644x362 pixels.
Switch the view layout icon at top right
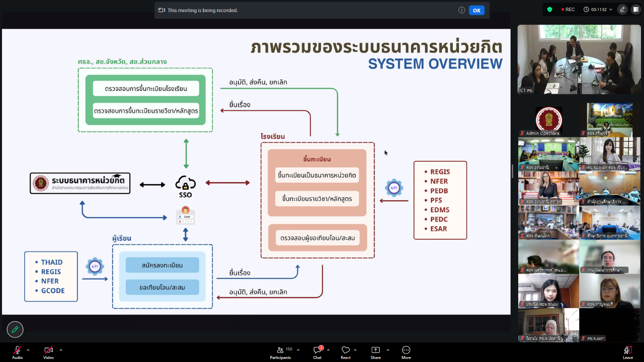coord(635,10)
